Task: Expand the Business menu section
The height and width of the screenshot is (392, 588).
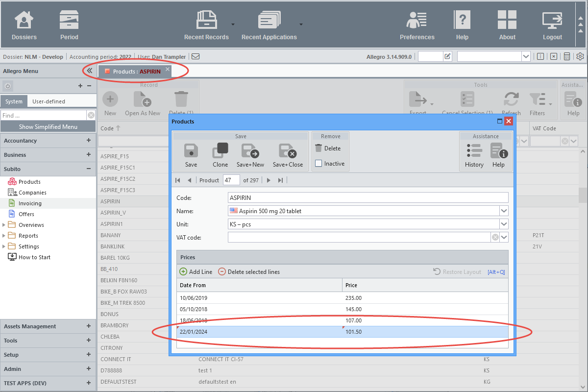Action: (x=89, y=155)
